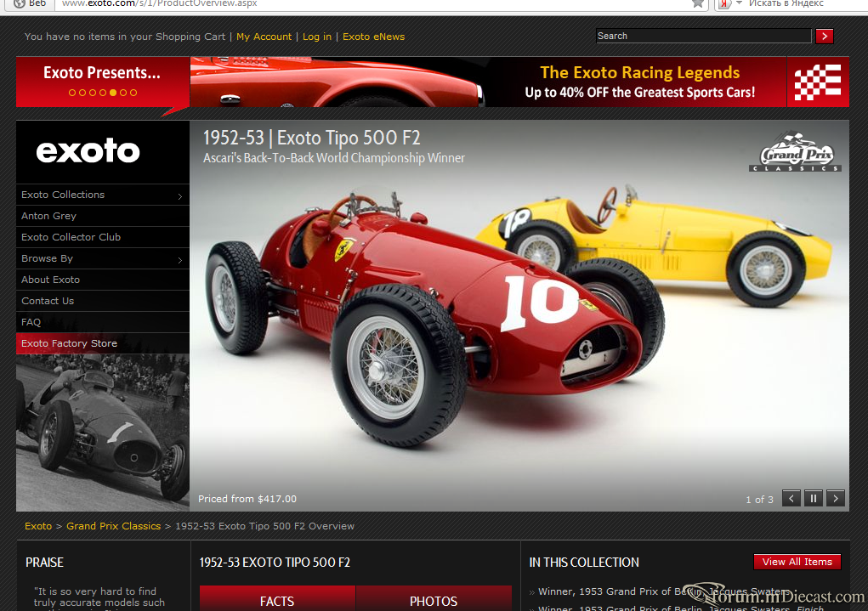Click the Log in link
The width and height of the screenshot is (868, 611).
tap(316, 37)
